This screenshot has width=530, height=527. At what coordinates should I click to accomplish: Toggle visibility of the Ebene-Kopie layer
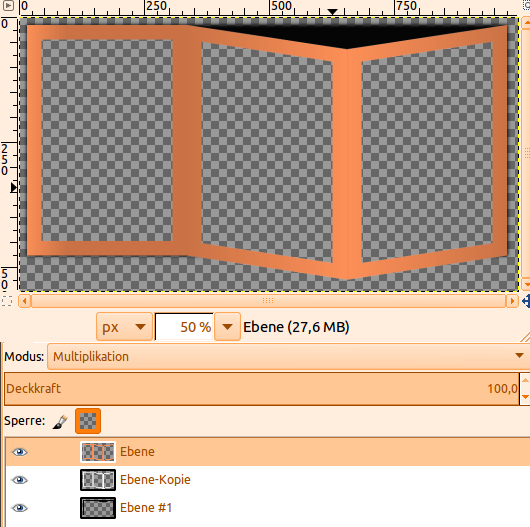(19, 480)
